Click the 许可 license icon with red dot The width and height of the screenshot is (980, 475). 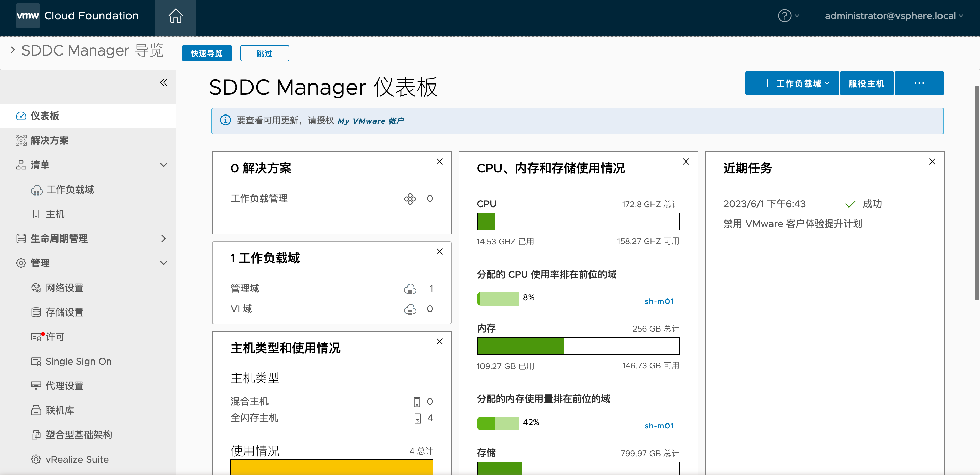coord(37,336)
